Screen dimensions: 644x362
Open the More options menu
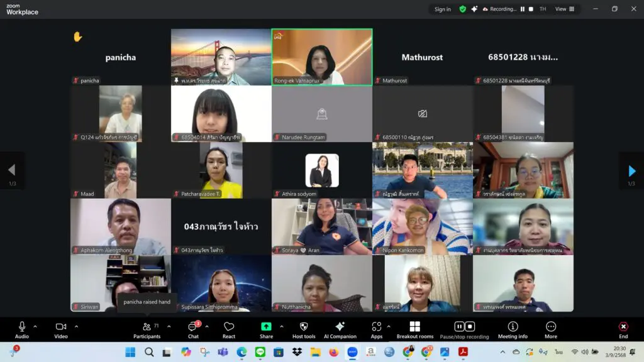click(551, 329)
